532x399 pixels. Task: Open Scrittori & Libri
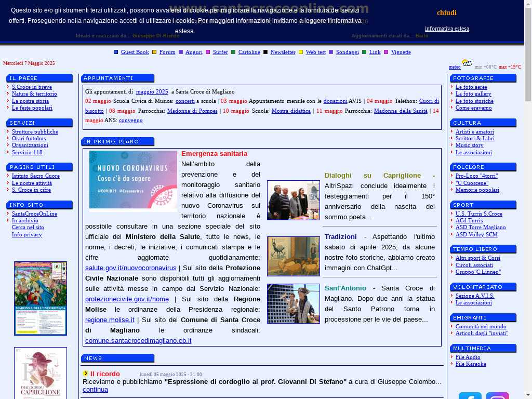(x=475, y=138)
